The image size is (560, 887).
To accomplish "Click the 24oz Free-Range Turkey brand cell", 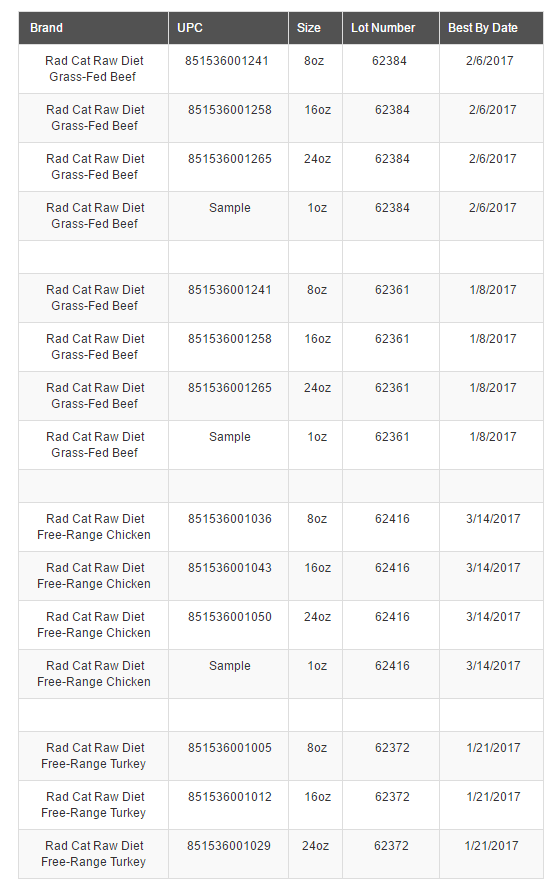I will point(93,854).
